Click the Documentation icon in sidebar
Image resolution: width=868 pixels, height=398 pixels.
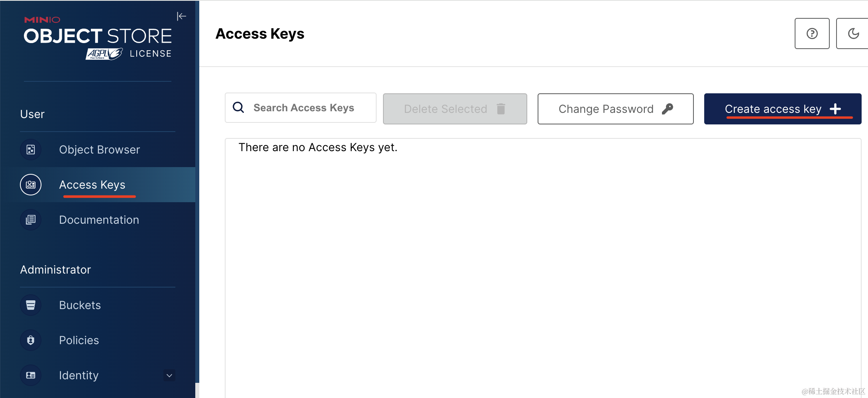pos(31,220)
